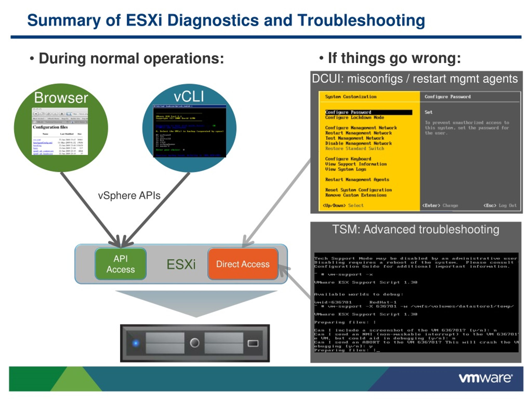This screenshot has width=532, height=399.
Task: Open the browser screenshot thumbnail in Browser circle
Action: click(x=60, y=131)
